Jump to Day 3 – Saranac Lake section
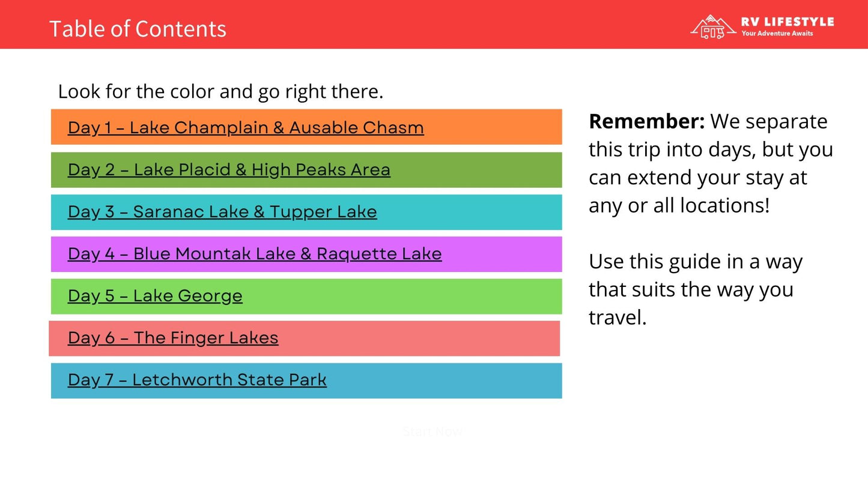The height and width of the screenshot is (488, 868). tap(222, 212)
